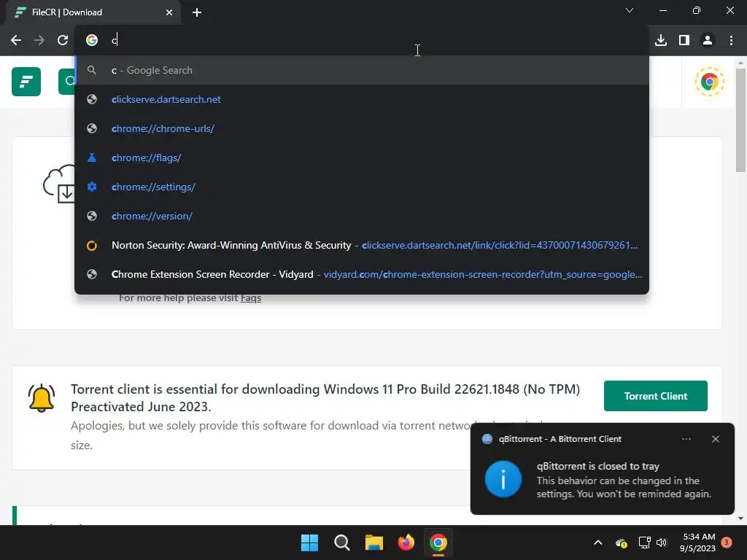Click the Chrome taskbar icon
Image resolution: width=747 pixels, height=560 pixels.
438,542
